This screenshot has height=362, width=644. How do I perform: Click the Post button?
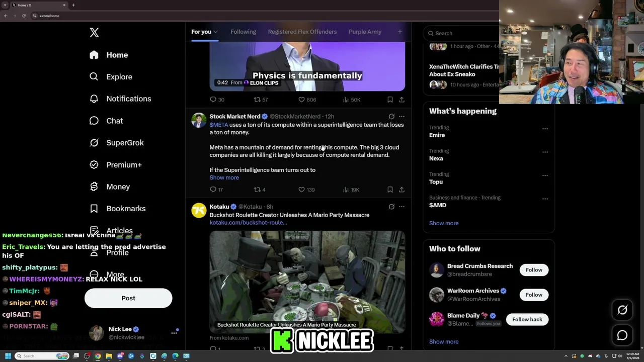(128, 298)
